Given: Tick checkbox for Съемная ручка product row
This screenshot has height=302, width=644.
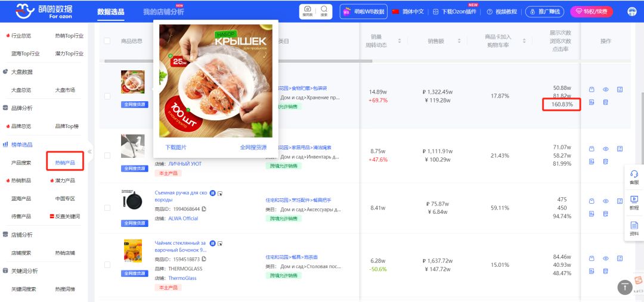Looking at the screenshot, I should (x=107, y=208).
